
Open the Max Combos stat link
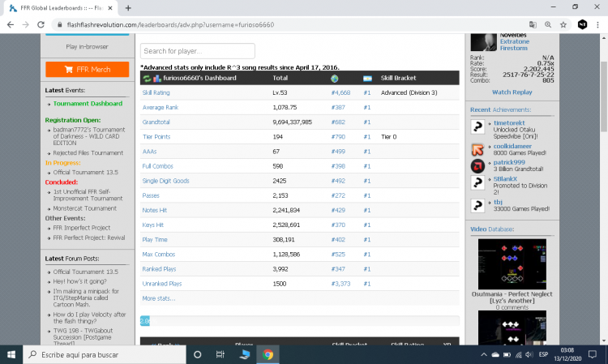point(159,255)
